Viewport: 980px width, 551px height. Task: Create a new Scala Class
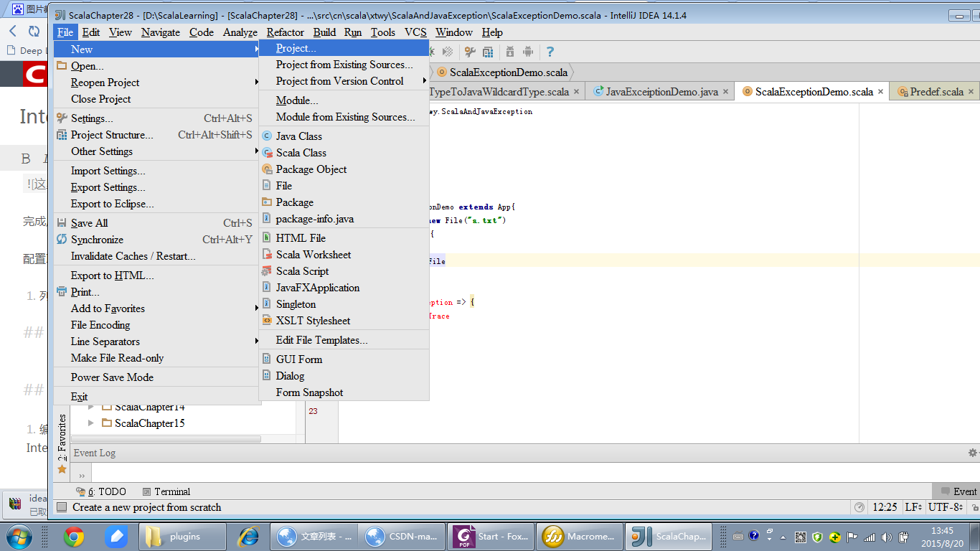344,153
